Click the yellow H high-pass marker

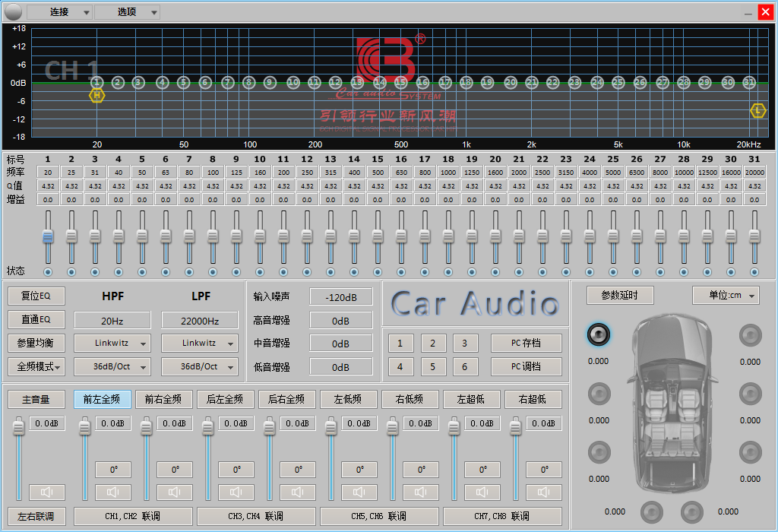[97, 95]
